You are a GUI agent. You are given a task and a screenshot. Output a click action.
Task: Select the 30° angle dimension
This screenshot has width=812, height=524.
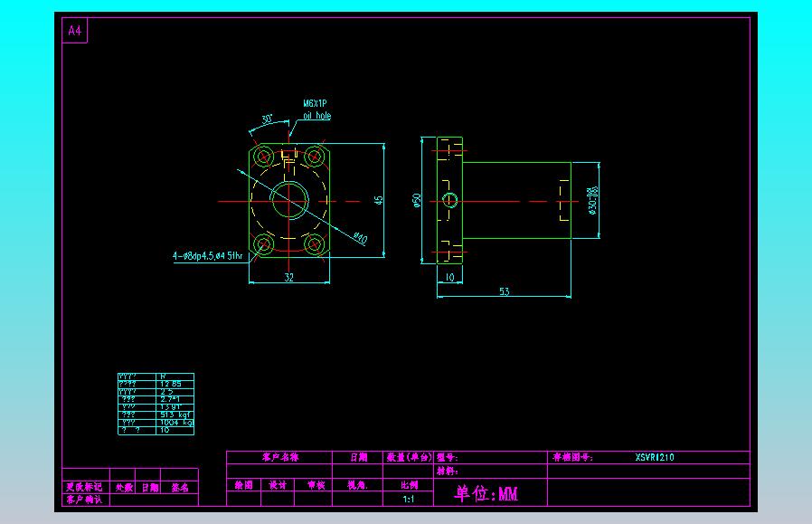pyautogui.click(x=267, y=119)
